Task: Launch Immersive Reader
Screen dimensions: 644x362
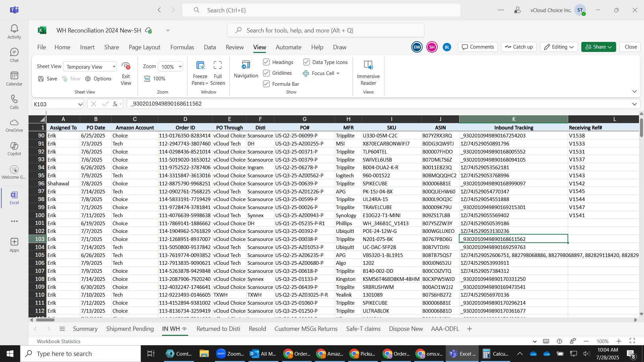Action: 368,73
